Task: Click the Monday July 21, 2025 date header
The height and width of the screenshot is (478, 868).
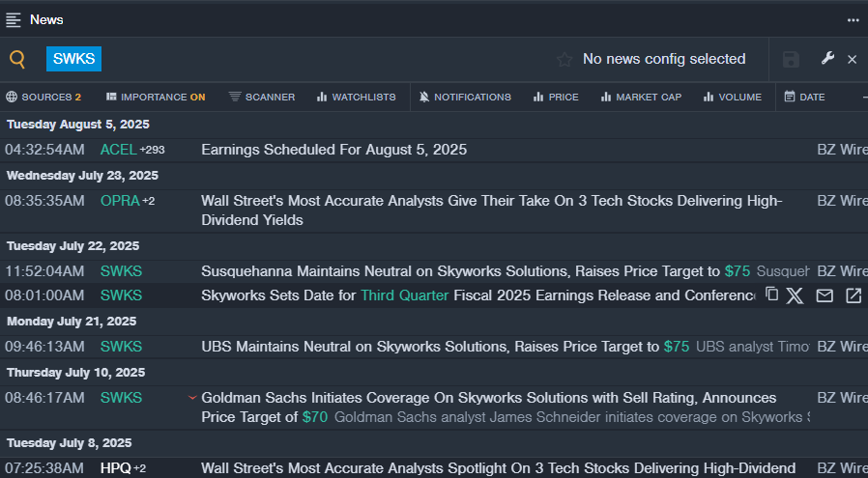Action: point(72,321)
